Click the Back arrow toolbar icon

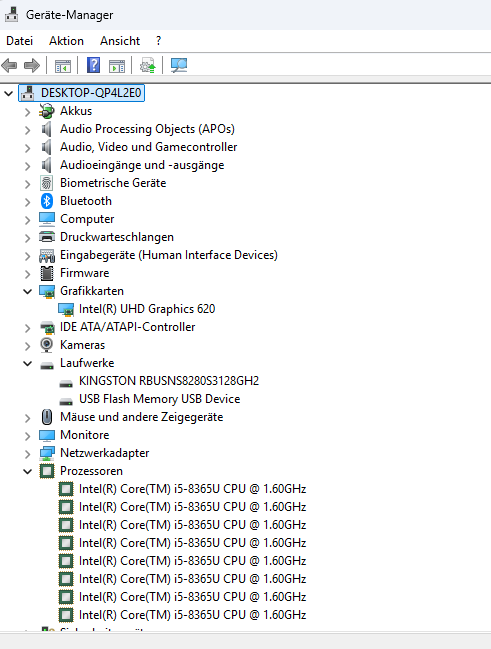pos(9,65)
